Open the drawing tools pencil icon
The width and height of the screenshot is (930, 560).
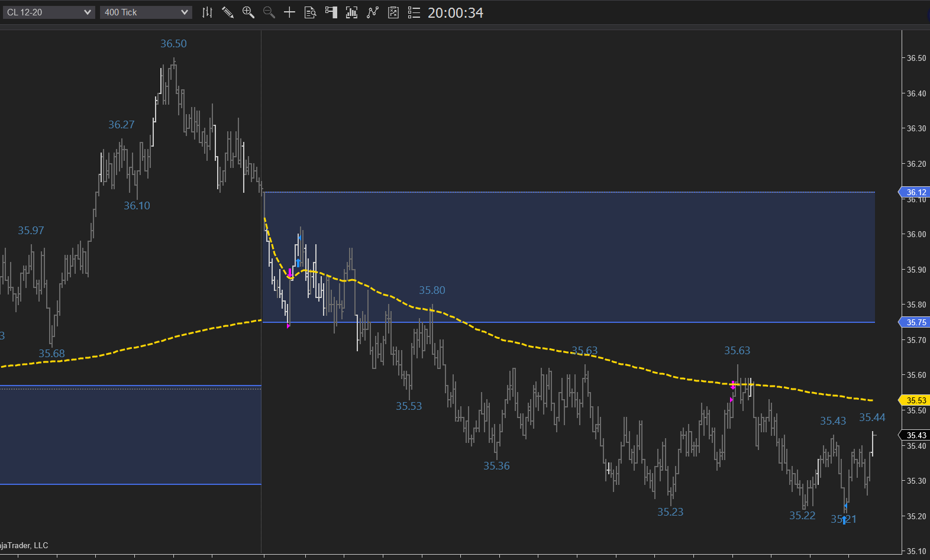(228, 12)
